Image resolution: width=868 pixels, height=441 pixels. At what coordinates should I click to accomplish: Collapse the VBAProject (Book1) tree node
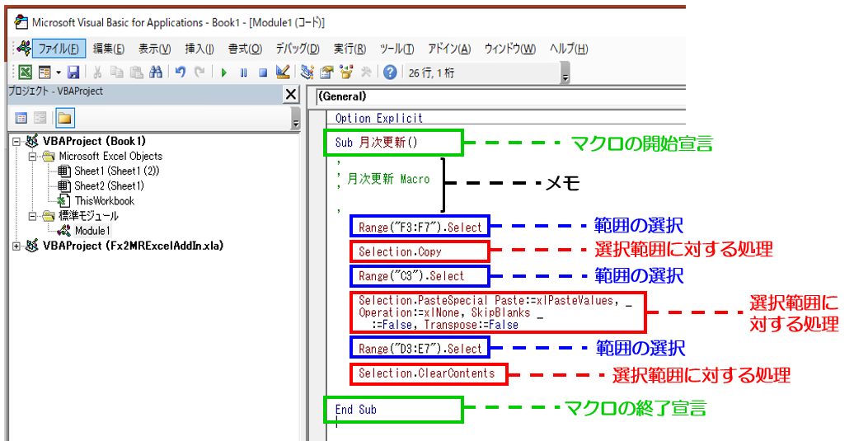(17, 142)
